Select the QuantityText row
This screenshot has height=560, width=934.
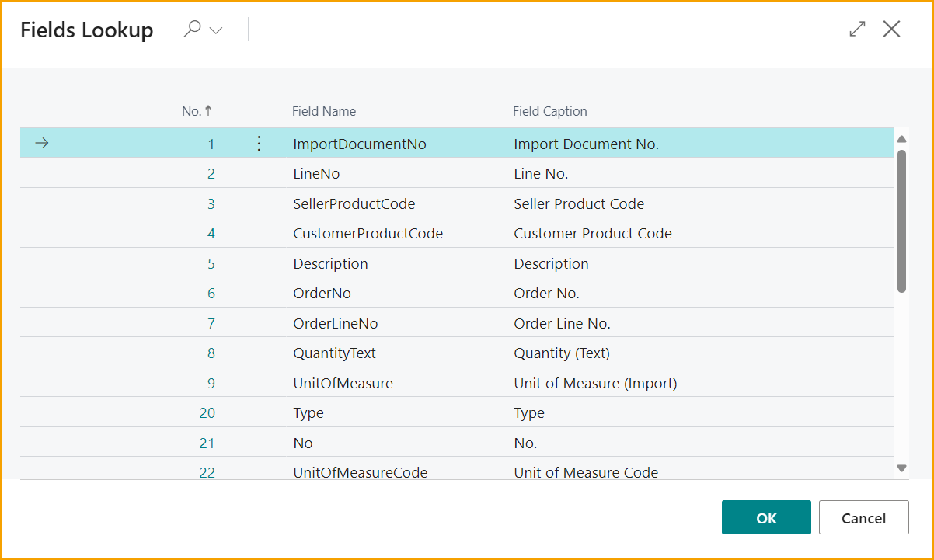pyautogui.click(x=335, y=353)
